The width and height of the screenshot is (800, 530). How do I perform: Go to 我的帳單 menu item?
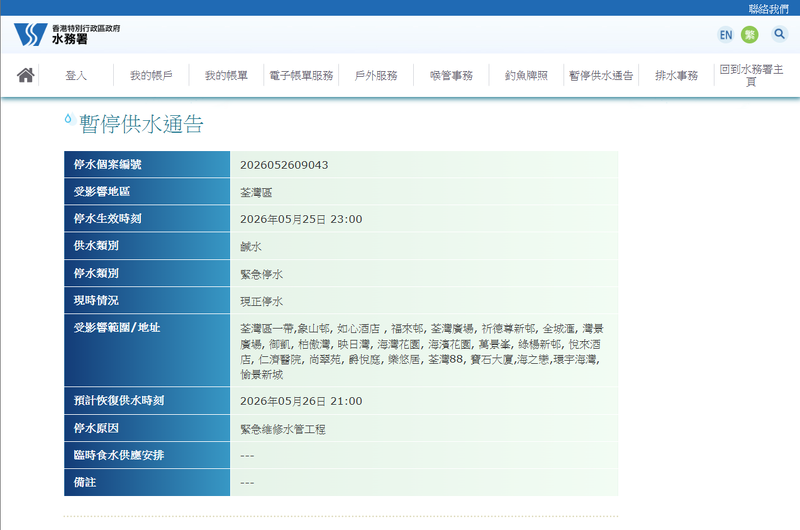[226, 75]
